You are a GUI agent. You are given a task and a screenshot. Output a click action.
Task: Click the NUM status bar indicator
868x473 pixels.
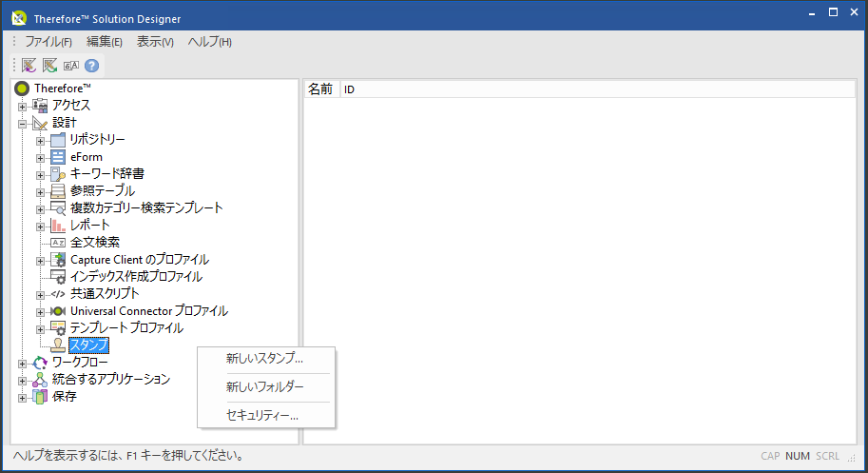click(x=797, y=457)
